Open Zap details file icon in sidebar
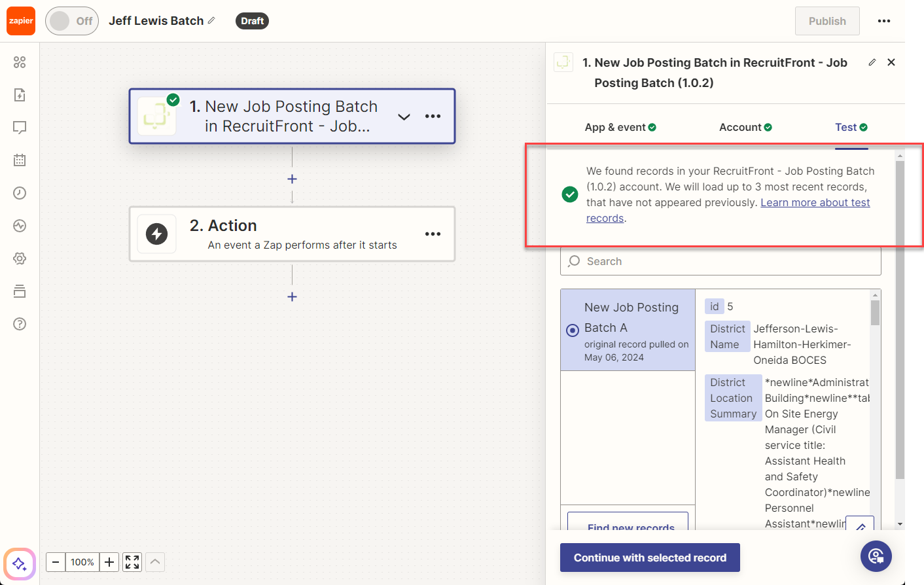The image size is (924, 585). pos(20,95)
